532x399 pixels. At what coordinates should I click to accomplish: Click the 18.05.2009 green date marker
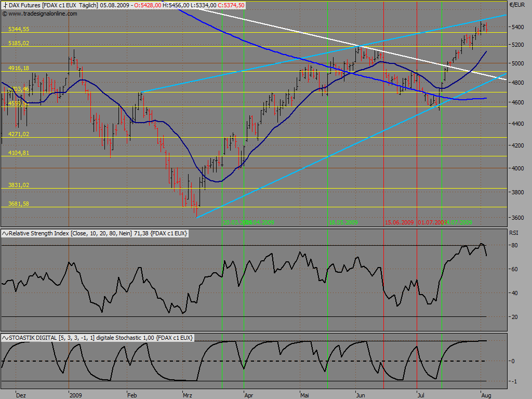click(343, 222)
